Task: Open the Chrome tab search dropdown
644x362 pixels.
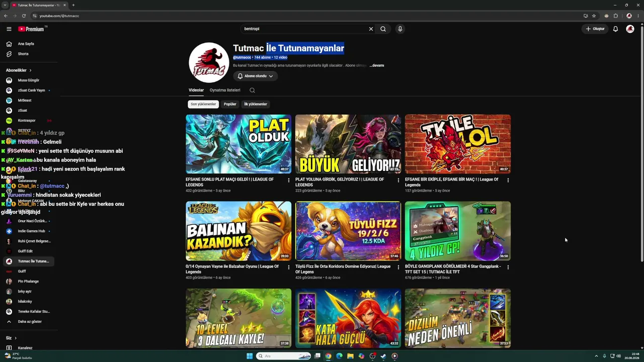Action: [5, 5]
